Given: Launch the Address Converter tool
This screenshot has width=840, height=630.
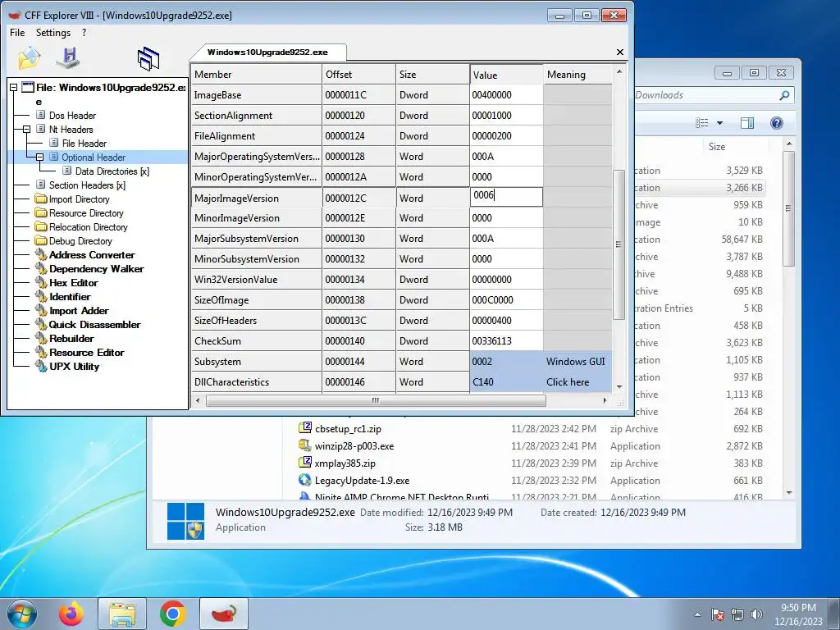Looking at the screenshot, I should [92, 254].
